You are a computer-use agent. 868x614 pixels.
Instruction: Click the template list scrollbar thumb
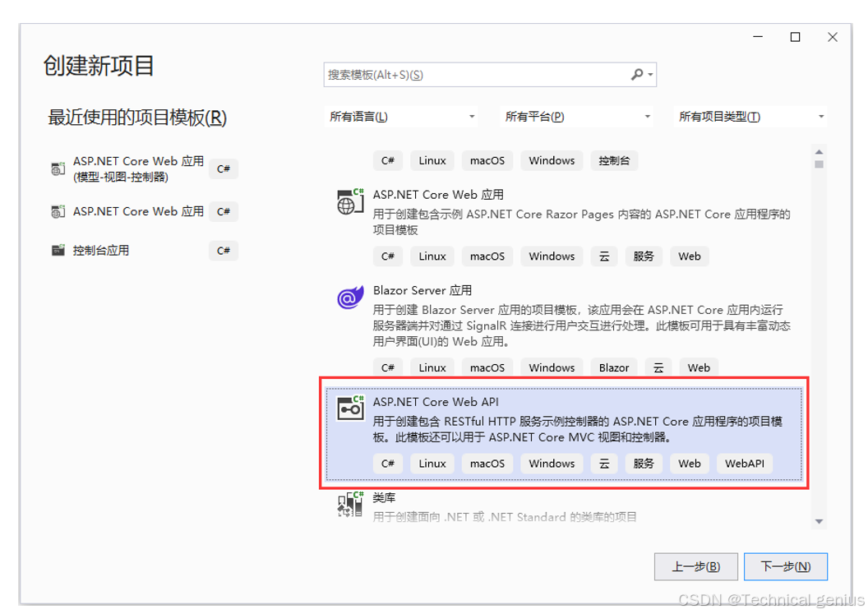[x=820, y=164]
